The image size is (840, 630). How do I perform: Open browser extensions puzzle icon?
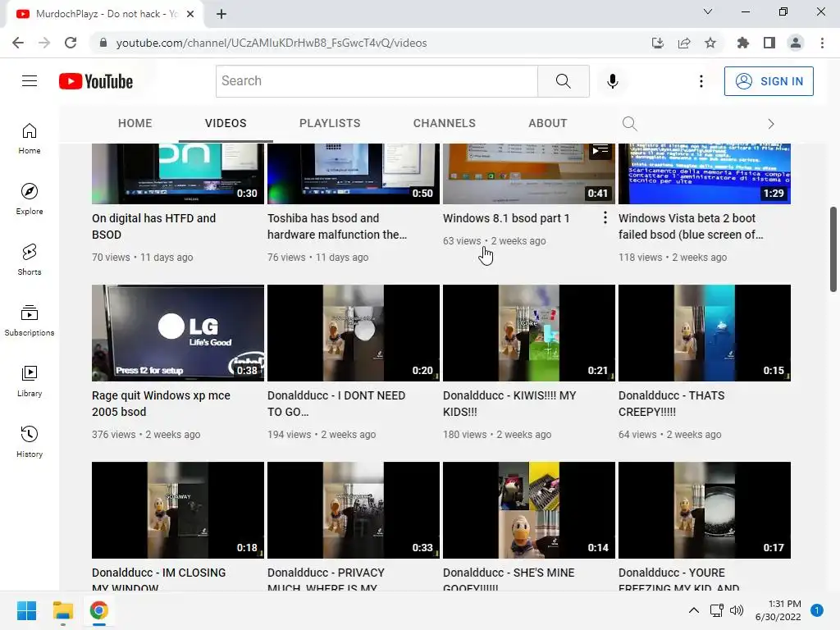(743, 43)
